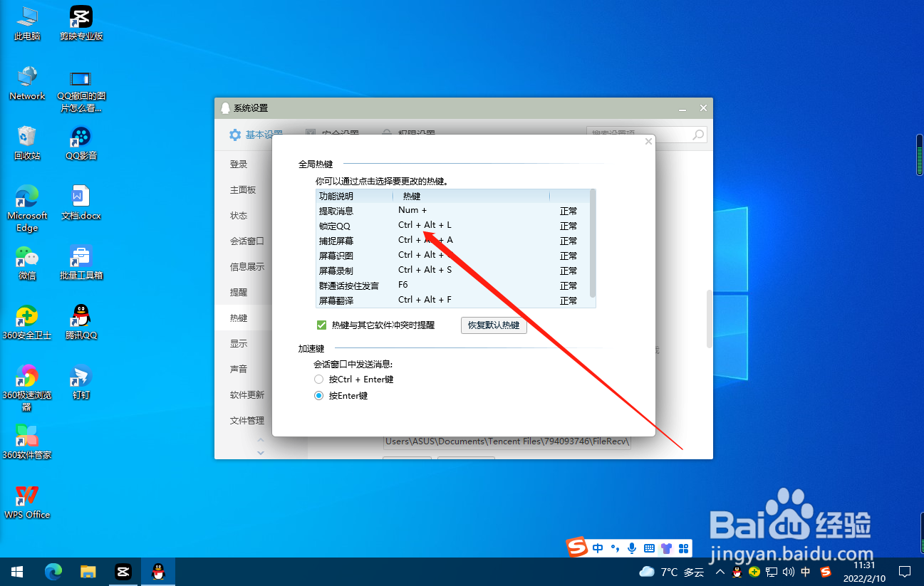Click 360 tray icon with plus
The image size is (924, 586).
tap(754, 572)
